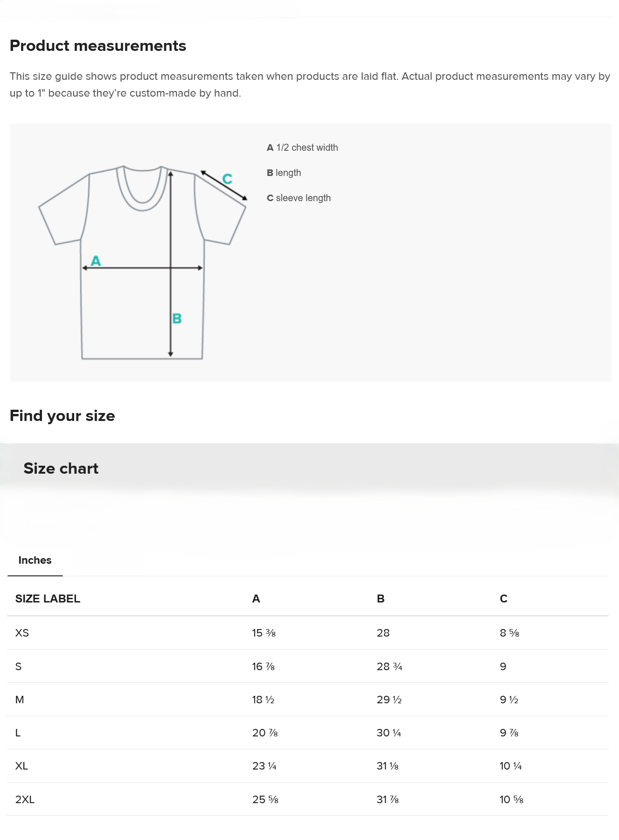This screenshot has height=840, width=619.
Task: Click the teal B marker on the shirt diagram
Action: pyautogui.click(x=177, y=318)
